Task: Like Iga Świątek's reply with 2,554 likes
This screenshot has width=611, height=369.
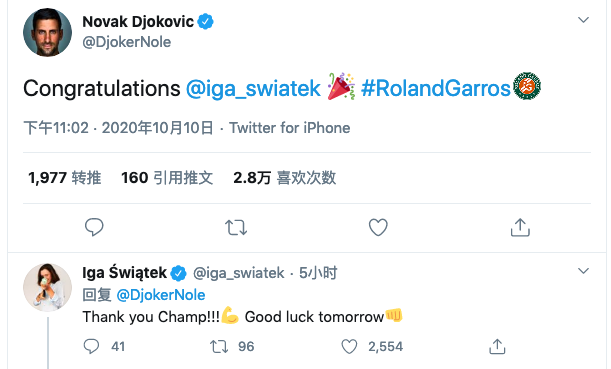Action: point(349,346)
